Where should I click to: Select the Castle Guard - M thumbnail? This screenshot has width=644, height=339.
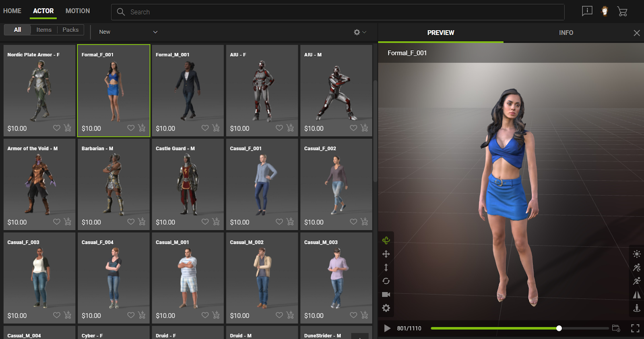(x=188, y=184)
